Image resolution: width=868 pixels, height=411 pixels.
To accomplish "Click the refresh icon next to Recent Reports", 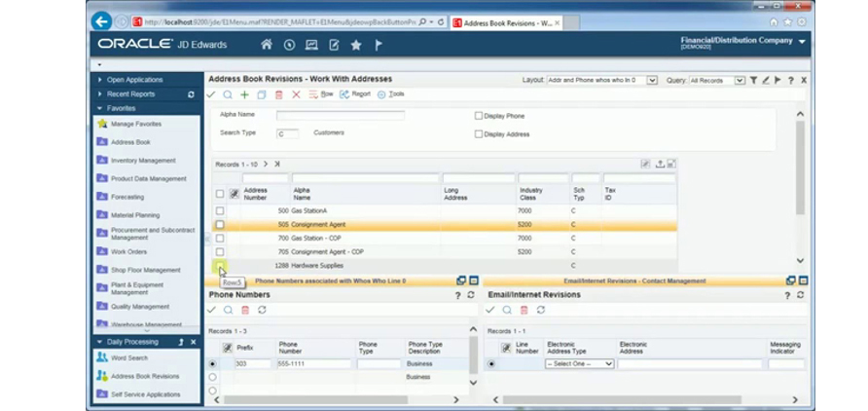I will (191, 94).
